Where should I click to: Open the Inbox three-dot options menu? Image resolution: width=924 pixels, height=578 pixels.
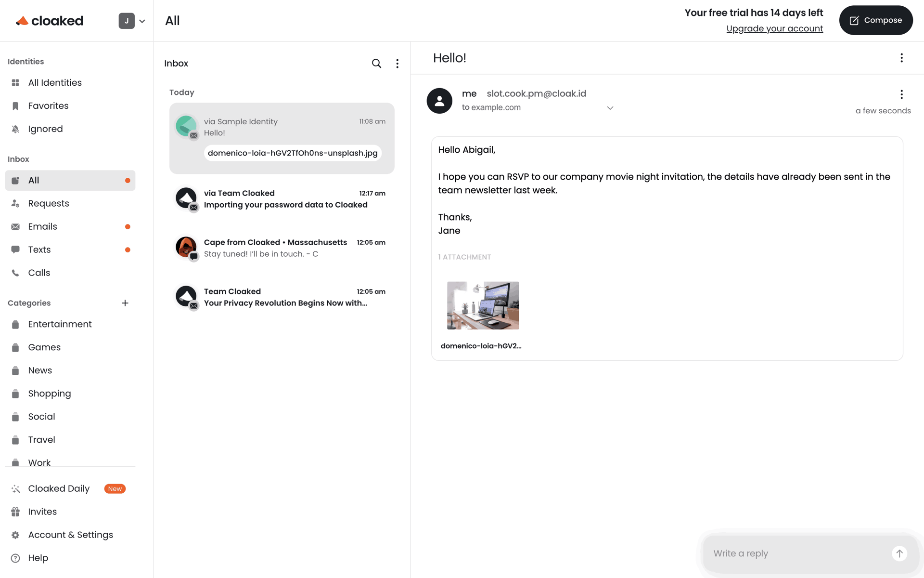(397, 64)
